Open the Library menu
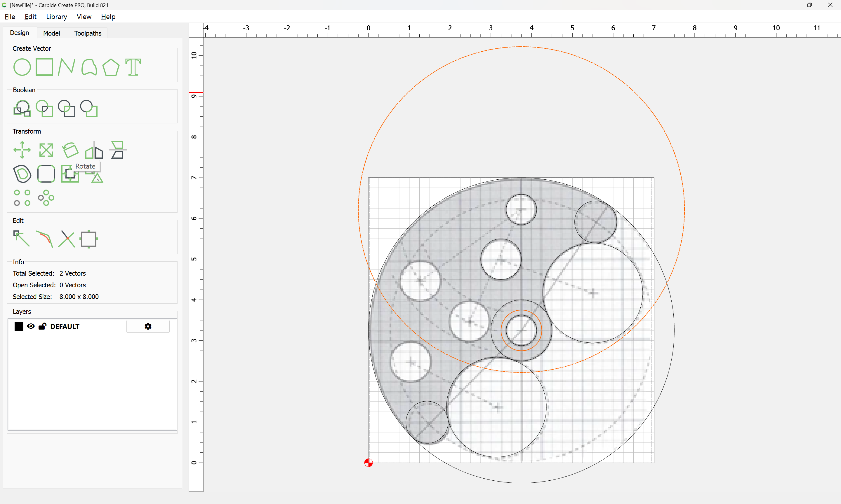Viewport: 841px width, 504px height. point(56,17)
